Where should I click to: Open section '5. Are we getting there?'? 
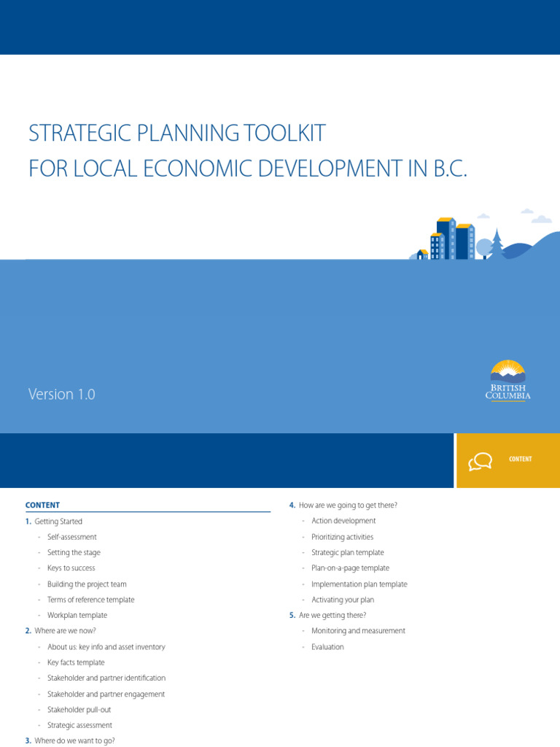[327, 615]
